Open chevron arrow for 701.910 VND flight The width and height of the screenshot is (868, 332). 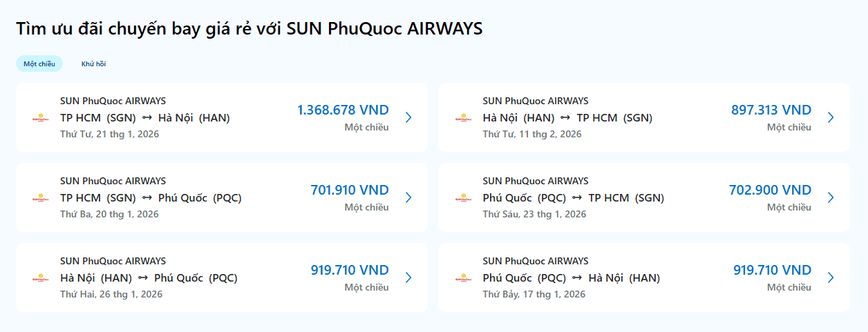tap(408, 197)
